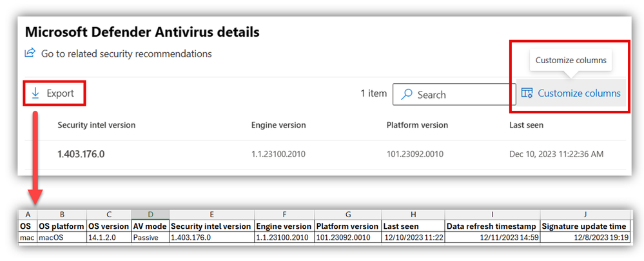This screenshot has height=261, width=644.
Task: Click Signature update time header cell
Action: [x=585, y=226]
